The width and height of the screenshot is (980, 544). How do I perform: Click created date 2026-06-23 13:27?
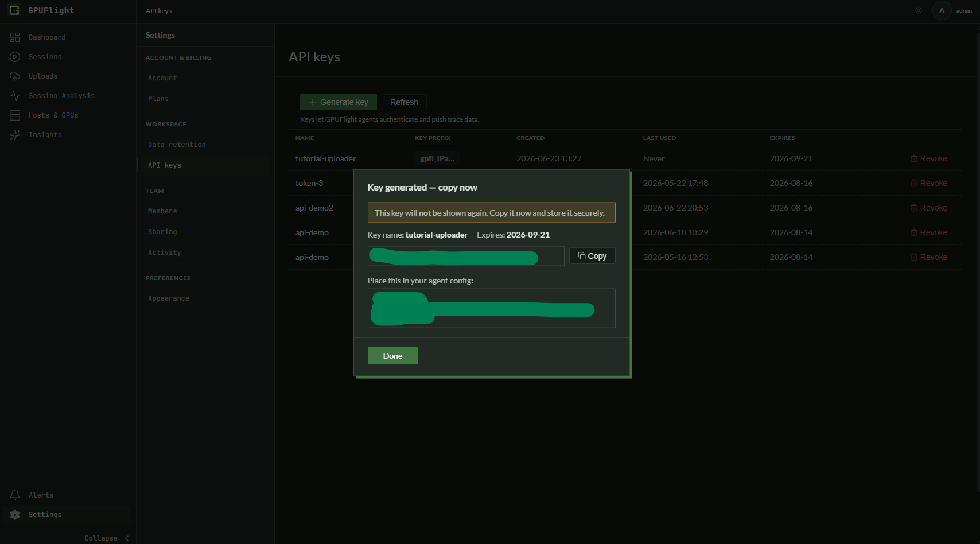(549, 158)
